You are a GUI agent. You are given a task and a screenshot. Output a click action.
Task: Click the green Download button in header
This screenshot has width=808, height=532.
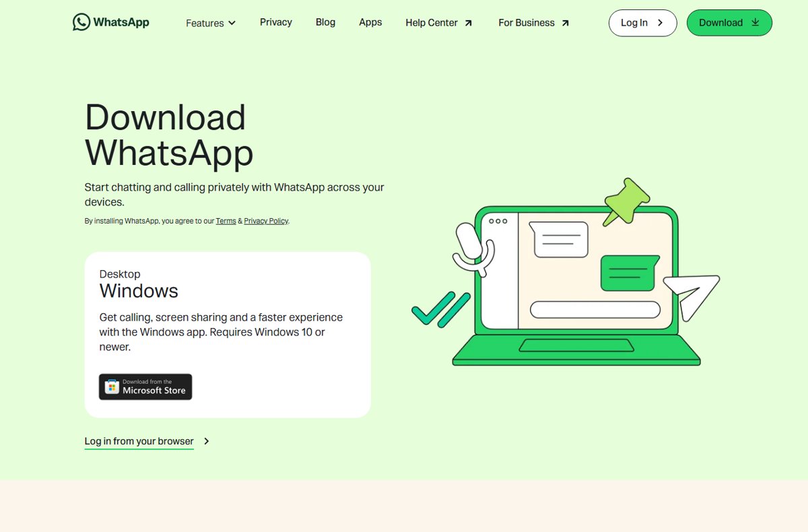pyautogui.click(x=729, y=23)
